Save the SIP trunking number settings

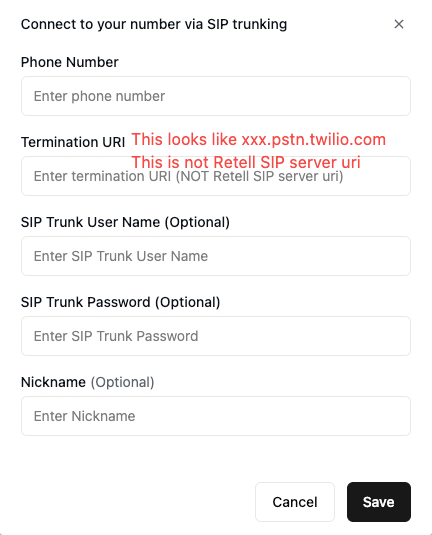379,502
